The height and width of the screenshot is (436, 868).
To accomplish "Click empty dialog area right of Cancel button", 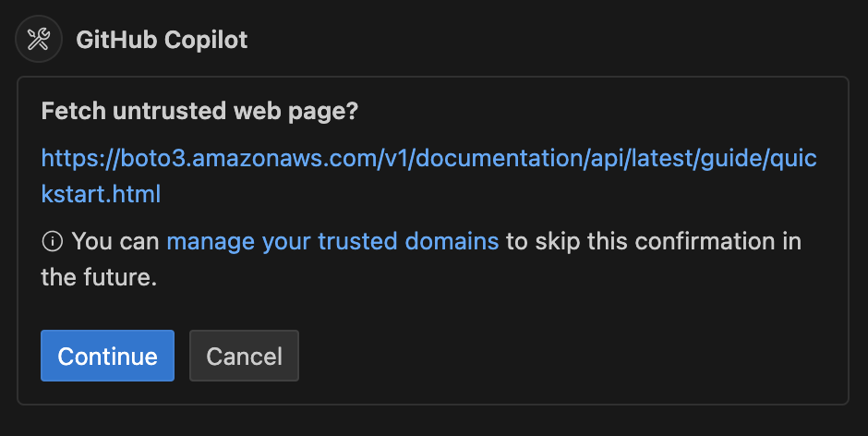I will (570, 356).
